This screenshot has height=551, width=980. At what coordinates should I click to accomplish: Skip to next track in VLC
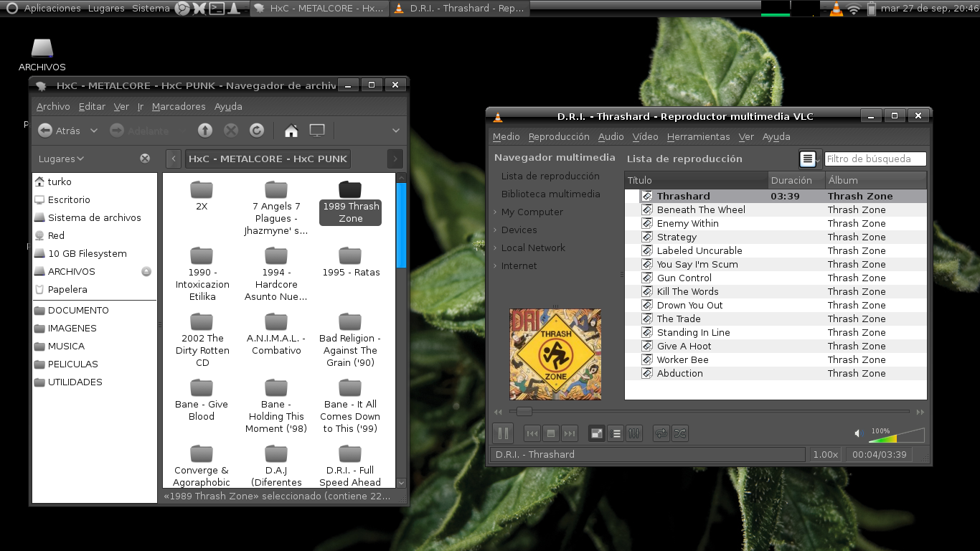pos(570,433)
